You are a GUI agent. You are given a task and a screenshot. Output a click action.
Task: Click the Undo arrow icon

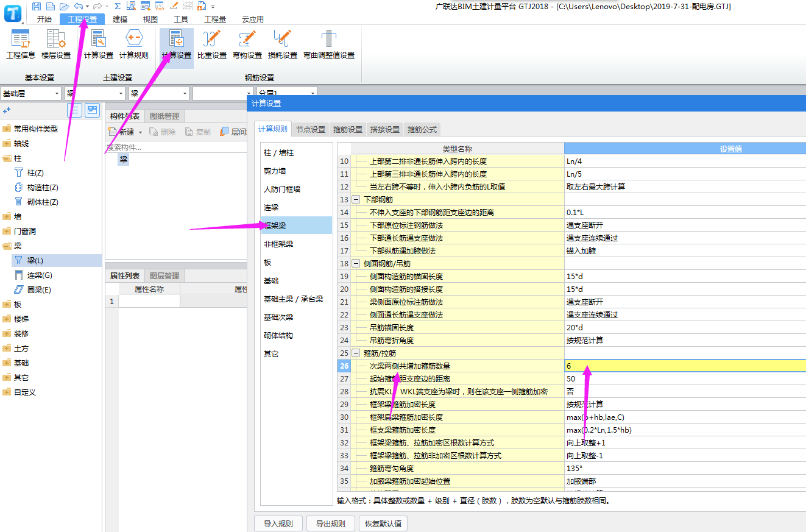point(78,6)
